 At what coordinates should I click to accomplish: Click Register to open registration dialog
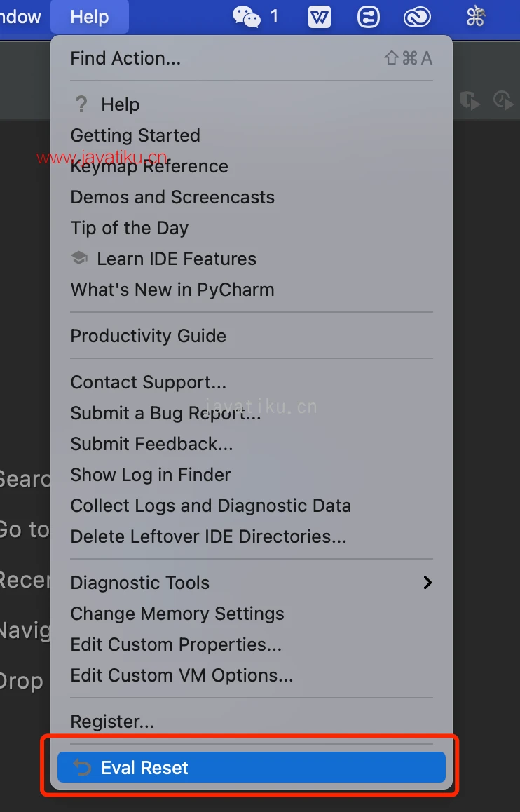click(112, 721)
